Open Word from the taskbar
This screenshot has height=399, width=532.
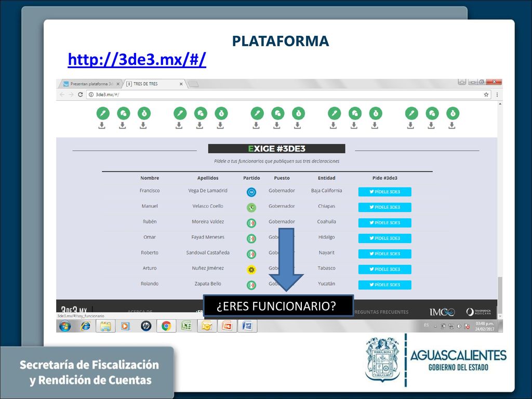pos(247,326)
